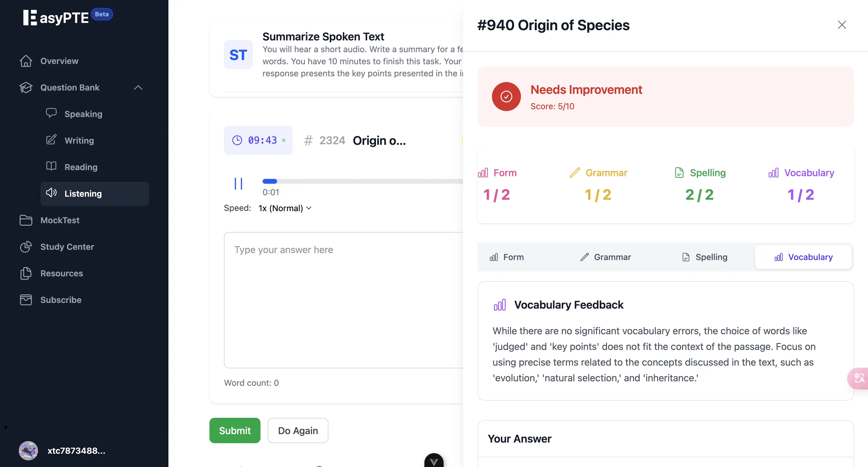The height and width of the screenshot is (467, 868).
Task: Open the Resources documents icon
Action: tap(26, 273)
